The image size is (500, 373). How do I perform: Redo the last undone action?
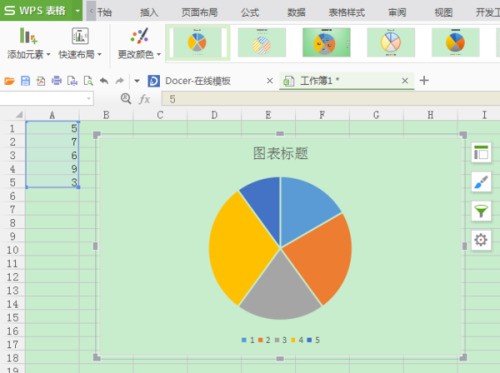pyautogui.click(x=119, y=81)
